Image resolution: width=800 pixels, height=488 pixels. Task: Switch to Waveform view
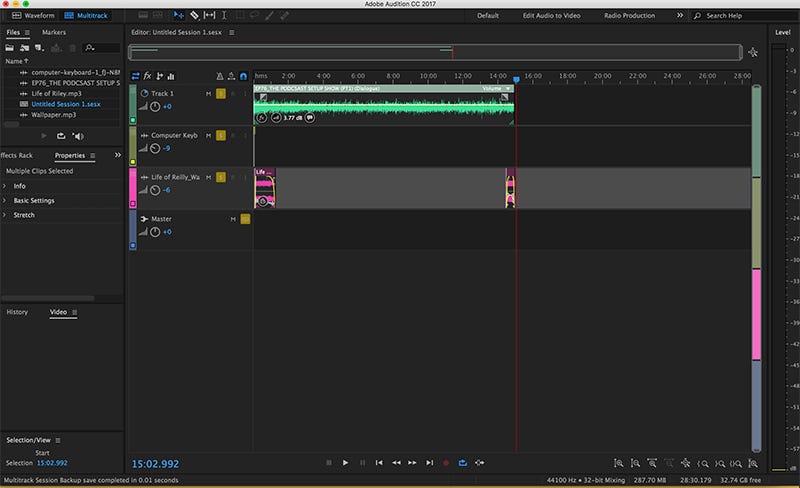point(33,15)
